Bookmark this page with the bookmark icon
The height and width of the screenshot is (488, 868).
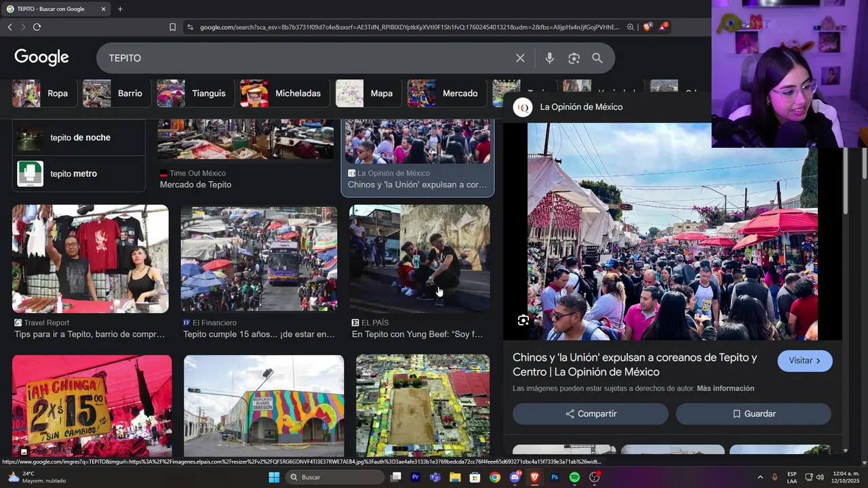tap(172, 27)
